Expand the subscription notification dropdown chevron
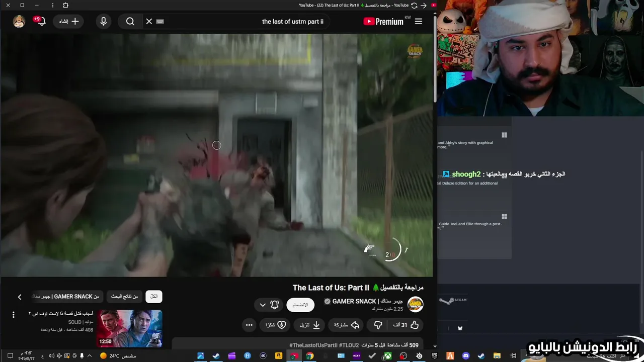This screenshot has height=362, width=644. point(263,305)
